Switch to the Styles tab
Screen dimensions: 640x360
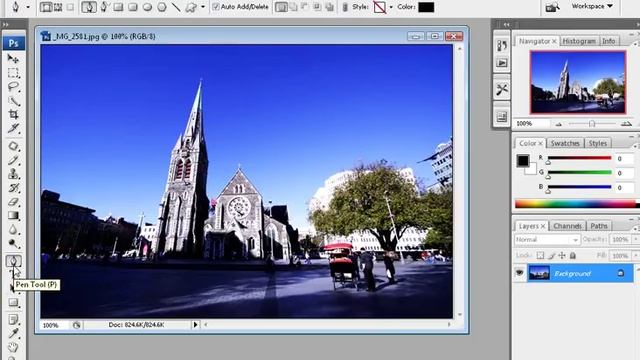tap(598, 143)
